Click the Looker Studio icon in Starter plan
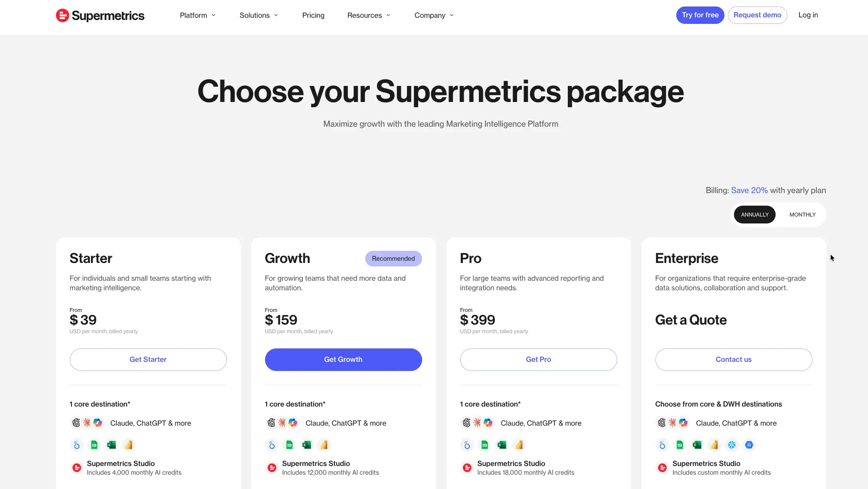Screen dimensions: 868x489 [77, 445]
